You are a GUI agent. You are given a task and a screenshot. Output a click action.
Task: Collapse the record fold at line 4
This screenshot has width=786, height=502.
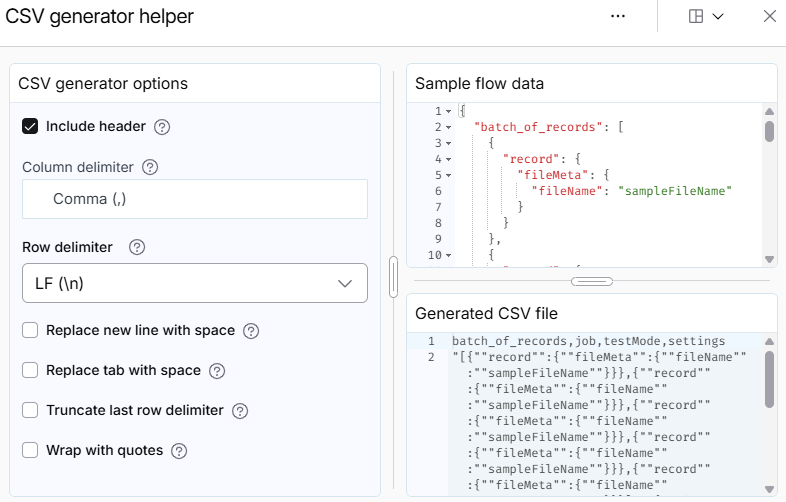[449, 159]
